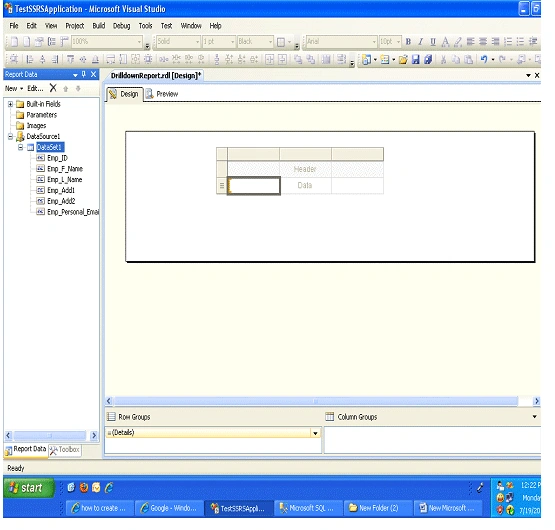Click the Undo arrow icon
This screenshot has height=530, width=555.
[484, 59]
